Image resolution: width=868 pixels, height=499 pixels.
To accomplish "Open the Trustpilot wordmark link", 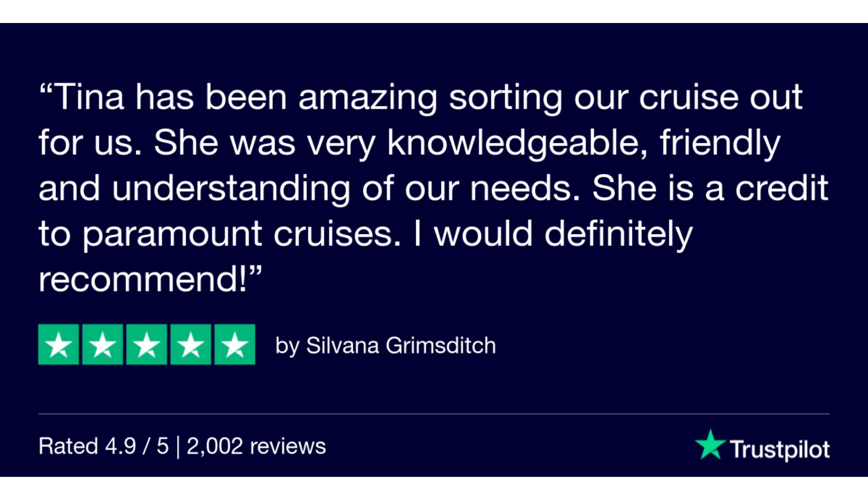I will point(779,449).
